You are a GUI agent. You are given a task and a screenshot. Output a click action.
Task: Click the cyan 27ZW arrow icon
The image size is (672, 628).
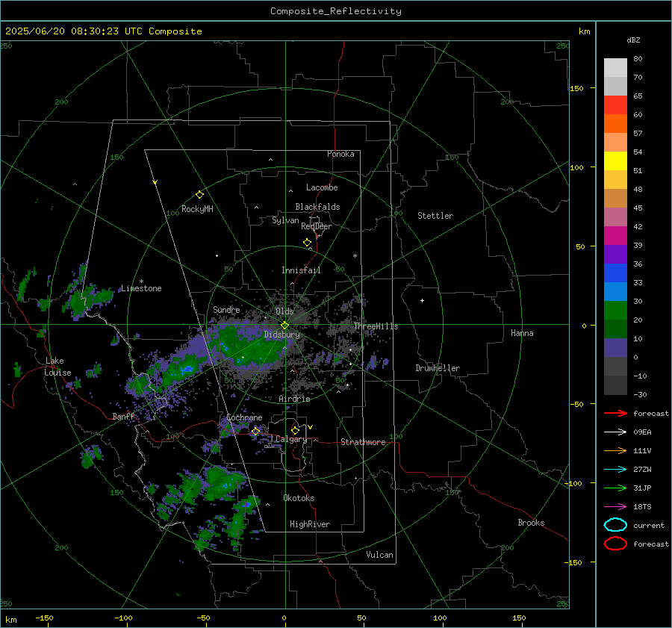pos(615,470)
